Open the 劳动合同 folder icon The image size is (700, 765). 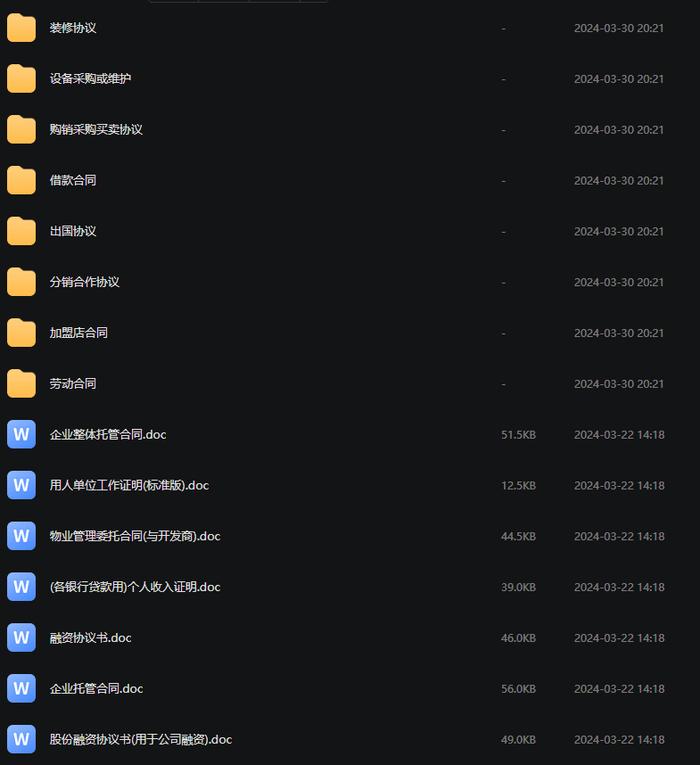pos(21,383)
